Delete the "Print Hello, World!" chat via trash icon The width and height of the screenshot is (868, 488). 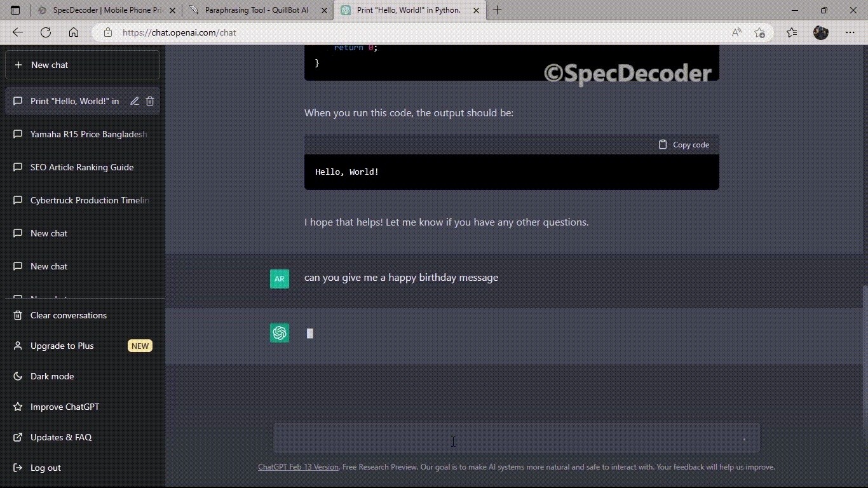pos(150,101)
